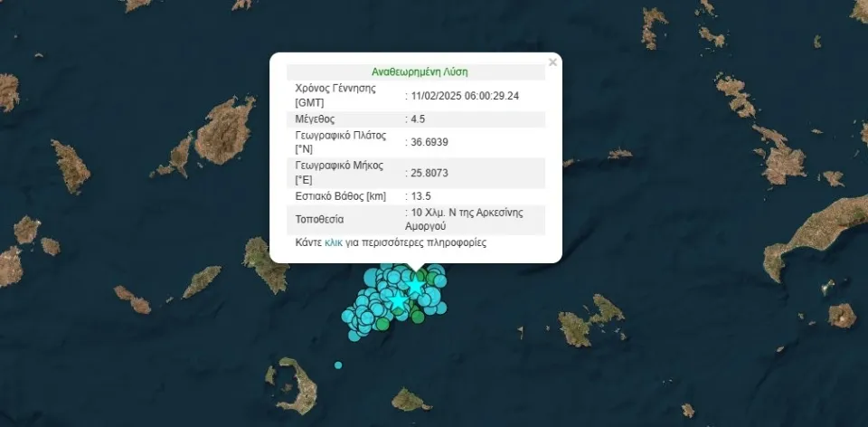Click the green circle at the cluster's bottom-right edge

(417, 316)
